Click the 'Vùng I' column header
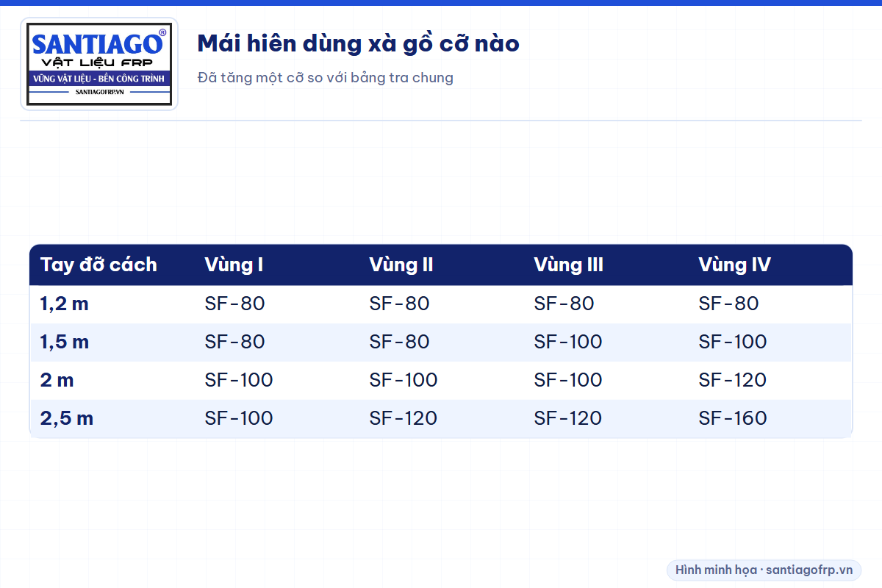The width and height of the screenshot is (882, 588). pyautogui.click(x=234, y=265)
